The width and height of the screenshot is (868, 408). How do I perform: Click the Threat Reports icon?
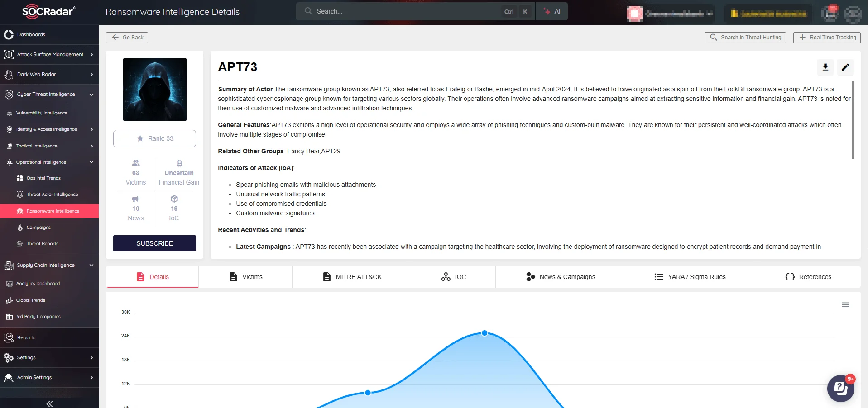point(20,244)
